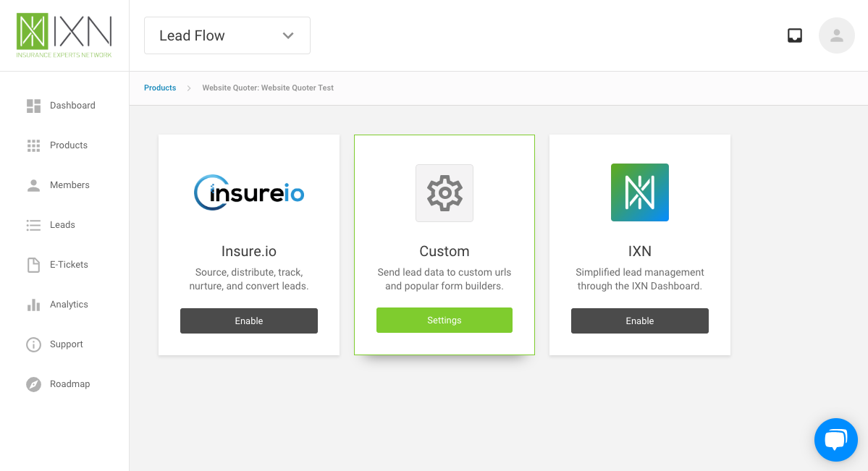This screenshot has width=868, height=471.
Task: Enable the IXN integration
Action: [640, 321]
